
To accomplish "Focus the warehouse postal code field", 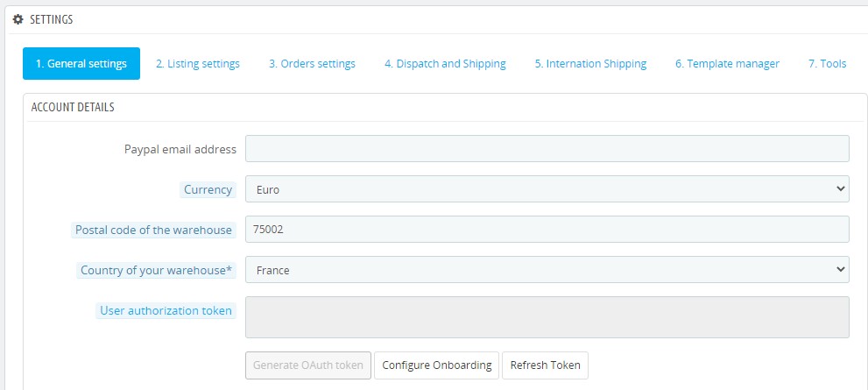I will pyautogui.click(x=547, y=230).
